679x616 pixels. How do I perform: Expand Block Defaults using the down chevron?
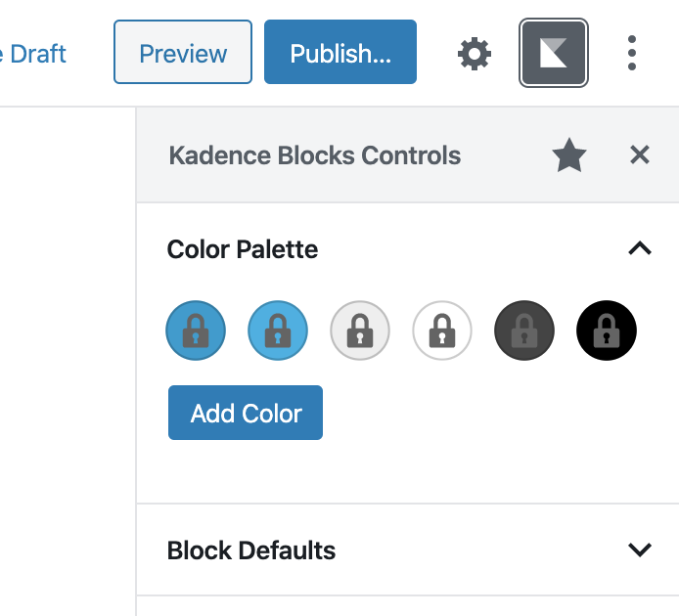point(640,550)
